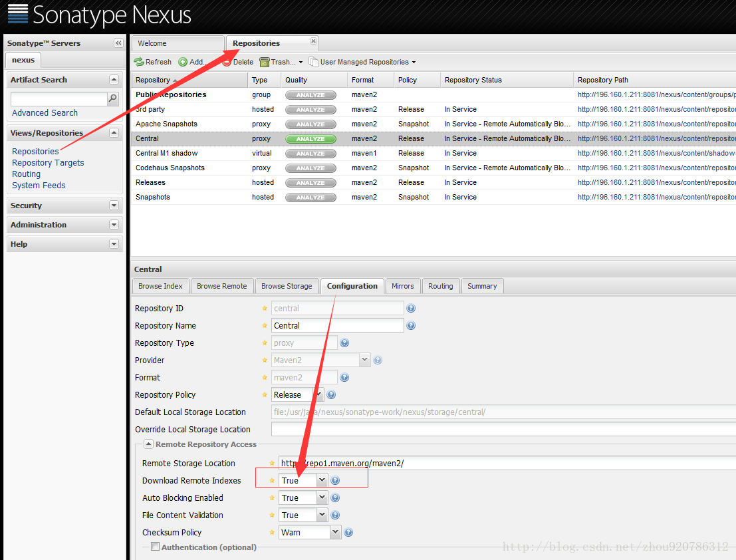736x560 pixels.
Task: Click the Delete repository toolbar button
Action: tap(238, 62)
